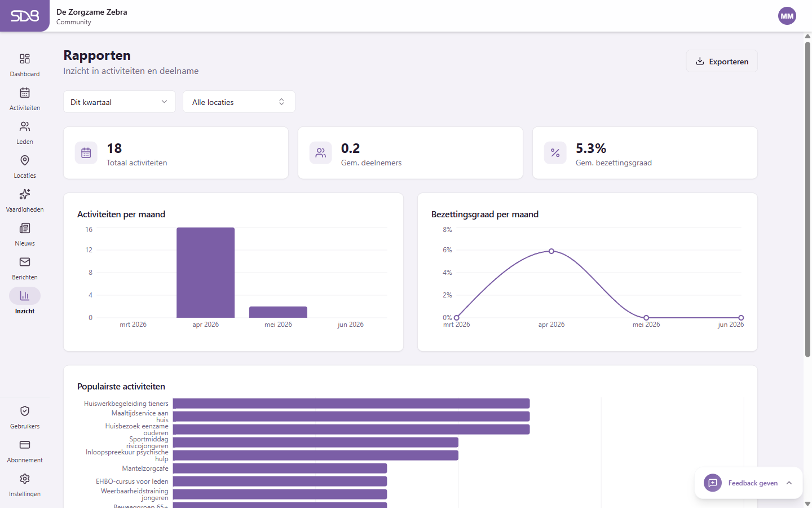Open the Dashboard sidebar icon
The height and width of the screenshot is (508, 812).
pos(25,59)
